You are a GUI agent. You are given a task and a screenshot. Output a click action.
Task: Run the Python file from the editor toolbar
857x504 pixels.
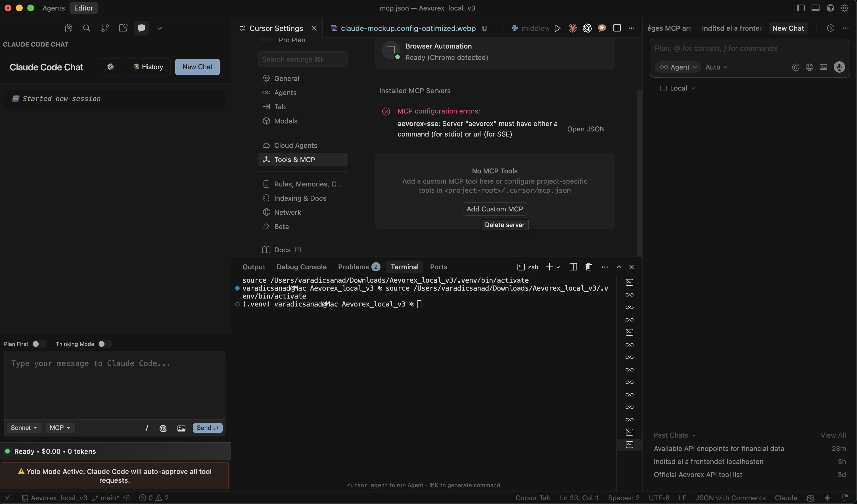pyautogui.click(x=557, y=28)
